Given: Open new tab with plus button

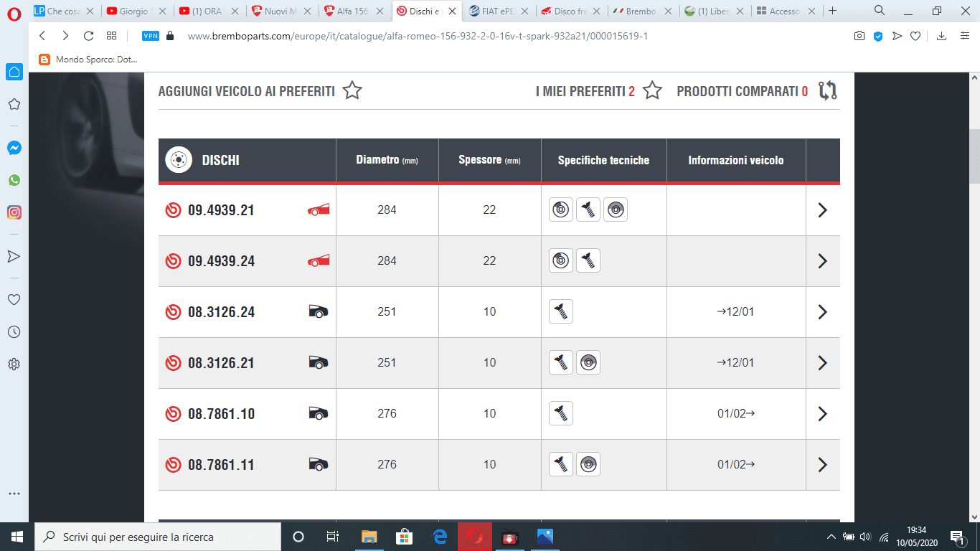Looking at the screenshot, I should [x=832, y=11].
